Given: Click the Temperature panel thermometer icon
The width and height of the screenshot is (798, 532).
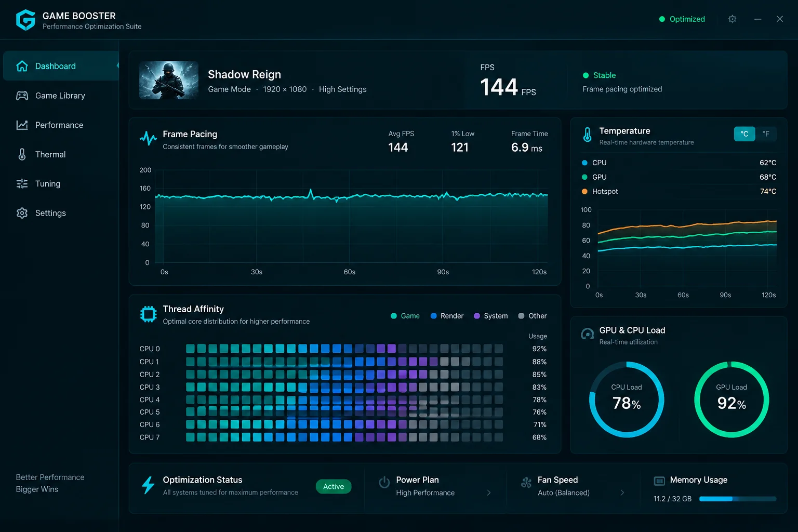Looking at the screenshot, I should pyautogui.click(x=587, y=135).
